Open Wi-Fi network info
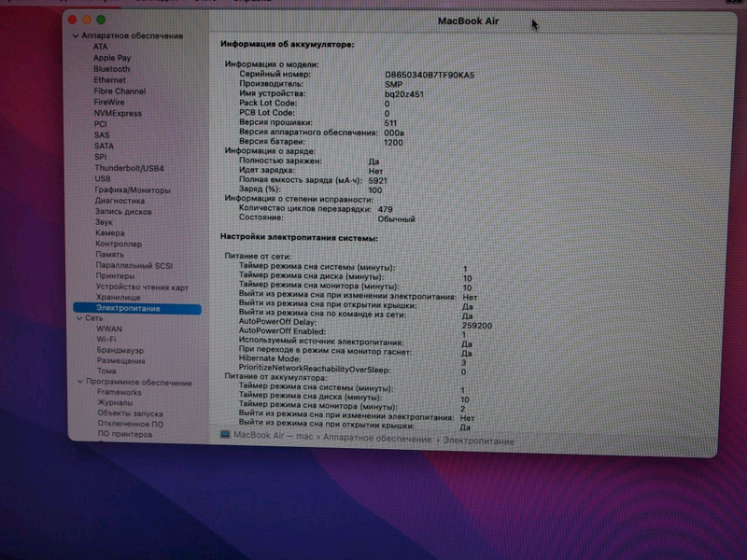Viewport: 747px width, 560px height. point(106,339)
